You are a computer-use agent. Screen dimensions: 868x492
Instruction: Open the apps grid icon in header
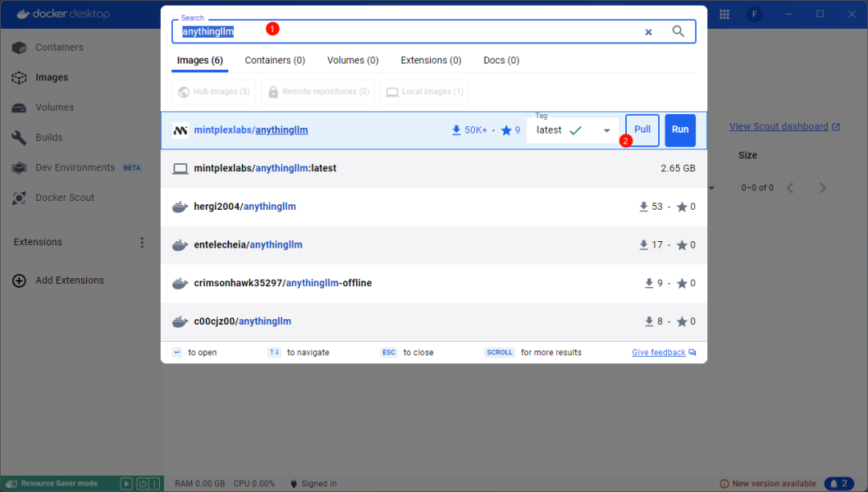pyautogui.click(x=724, y=14)
